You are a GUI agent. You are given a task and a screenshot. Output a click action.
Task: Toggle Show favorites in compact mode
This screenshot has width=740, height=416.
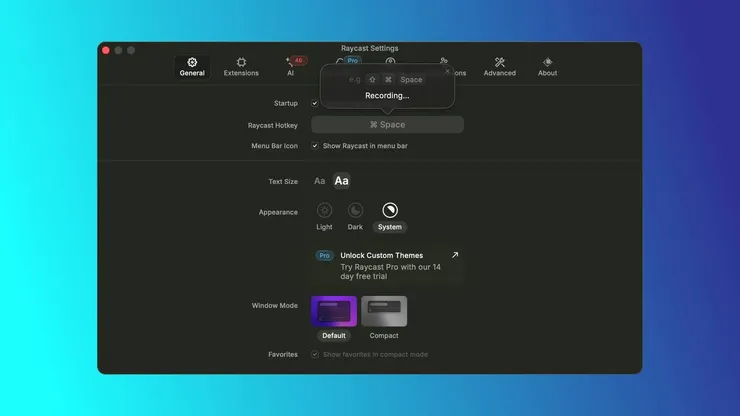pos(315,355)
